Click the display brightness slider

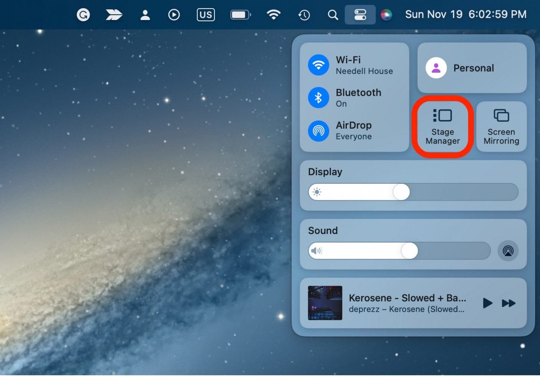pyautogui.click(x=401, y=192)
